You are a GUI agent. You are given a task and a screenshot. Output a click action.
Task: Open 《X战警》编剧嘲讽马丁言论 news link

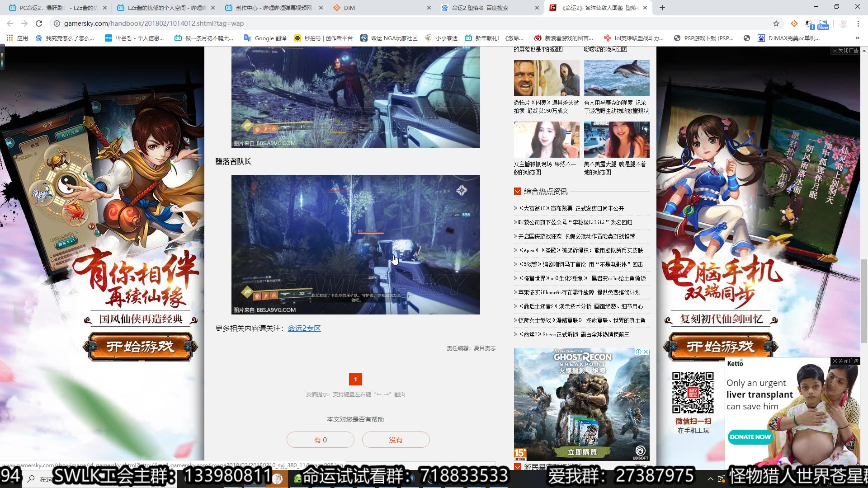pyautogui.click(x=580, y=264)
